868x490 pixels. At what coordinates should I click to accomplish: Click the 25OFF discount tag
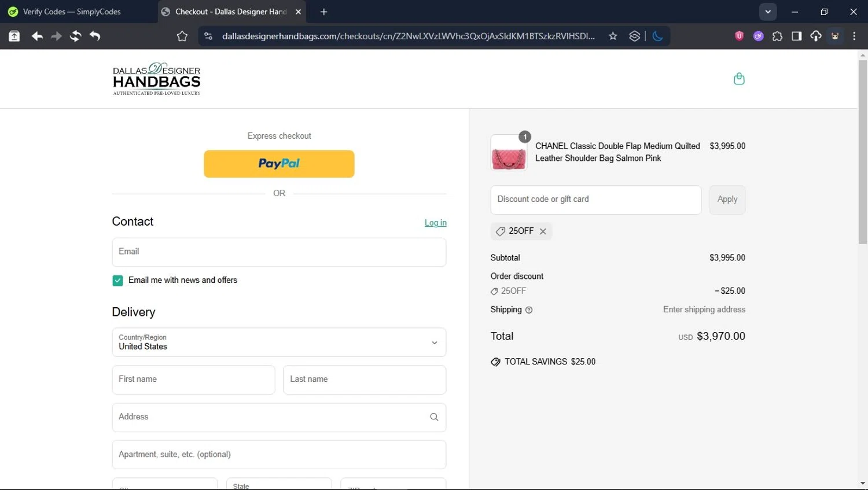[521, 231]
